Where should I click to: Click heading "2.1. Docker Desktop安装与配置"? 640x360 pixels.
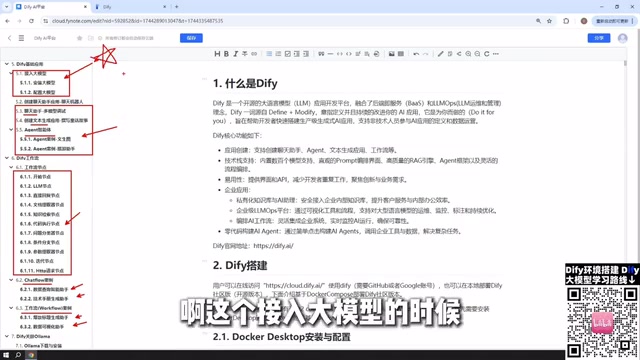tap(282, 337)
